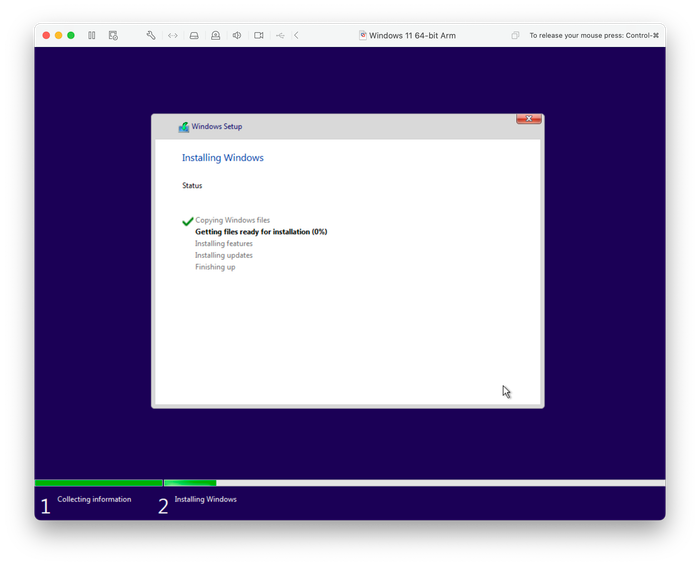Click the Installing Windows stage progress bar

[x=414, y=483]
